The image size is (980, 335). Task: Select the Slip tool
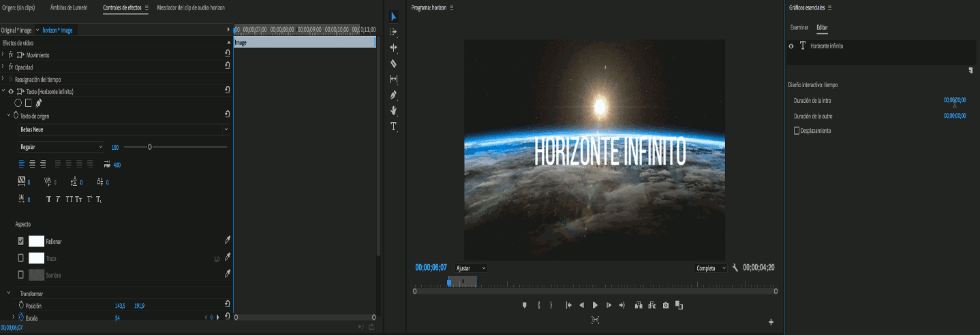393,79
